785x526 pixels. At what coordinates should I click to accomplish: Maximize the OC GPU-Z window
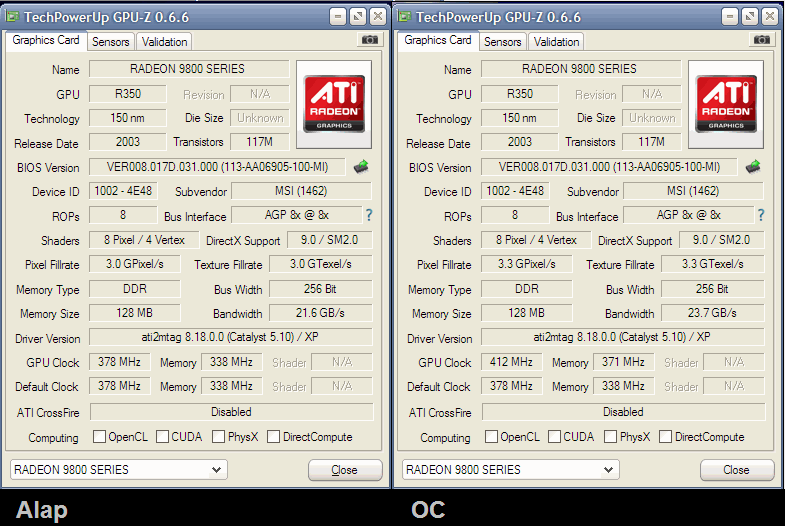pyautogui.click(x=750, y=17)
